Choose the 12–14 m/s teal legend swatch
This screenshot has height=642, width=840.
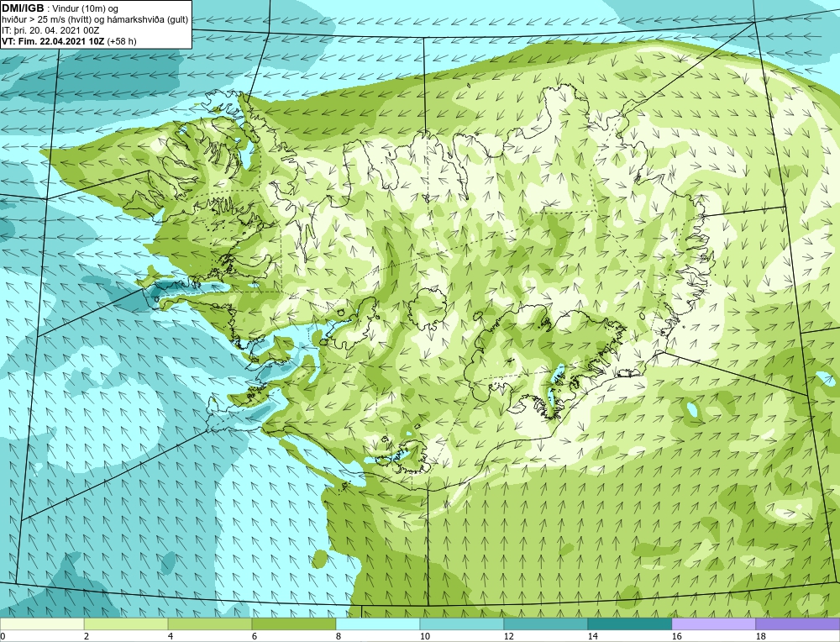[x=546, y=624]
